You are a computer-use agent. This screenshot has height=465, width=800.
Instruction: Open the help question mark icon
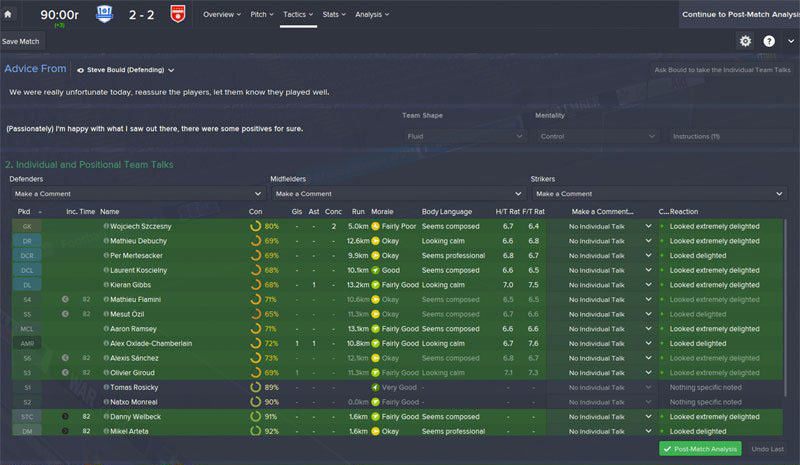(769, 41)
